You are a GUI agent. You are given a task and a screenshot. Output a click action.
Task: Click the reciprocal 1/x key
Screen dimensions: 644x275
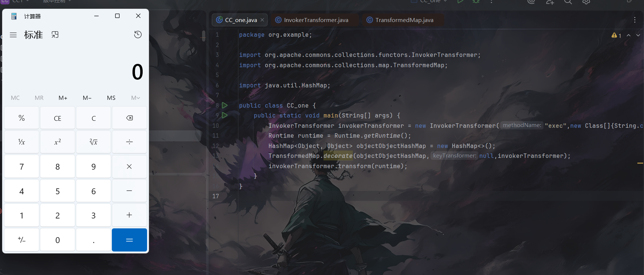point(22,142)
